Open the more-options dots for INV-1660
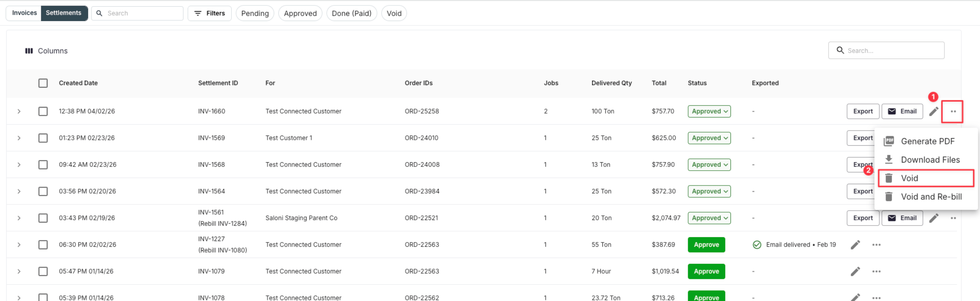980x301 pixels. [953, 111]
